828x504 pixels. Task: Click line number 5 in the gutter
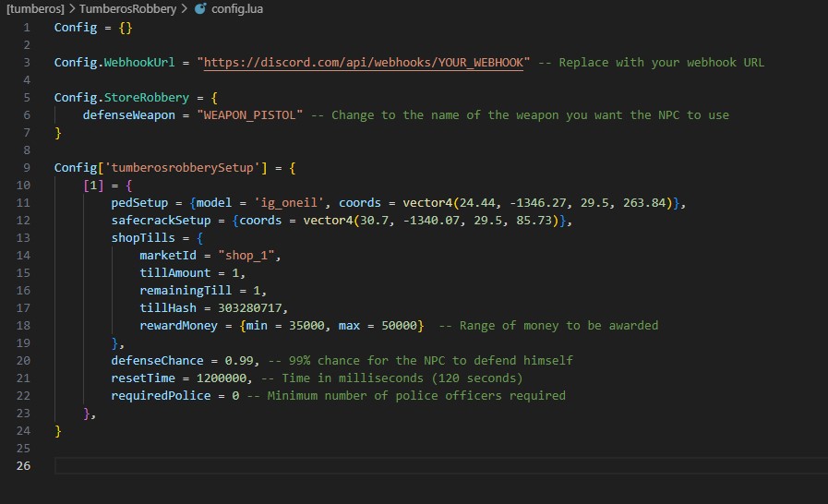point(27,97)
